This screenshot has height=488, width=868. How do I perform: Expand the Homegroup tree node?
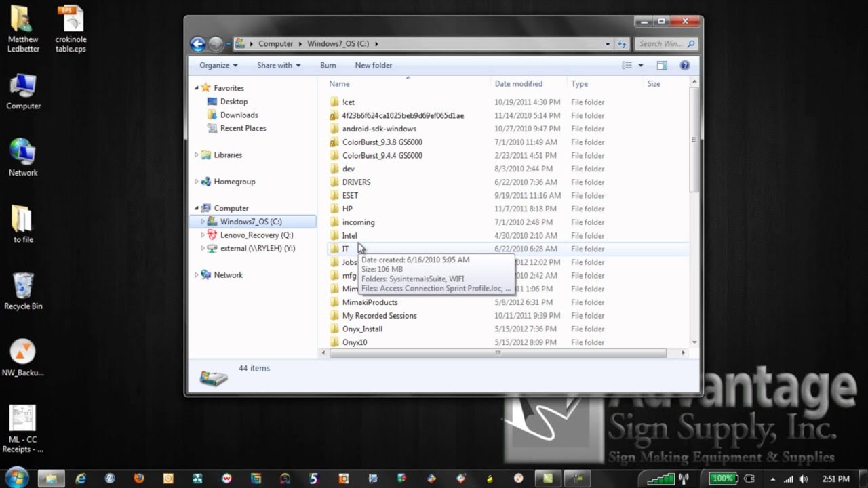pos(197,182)
